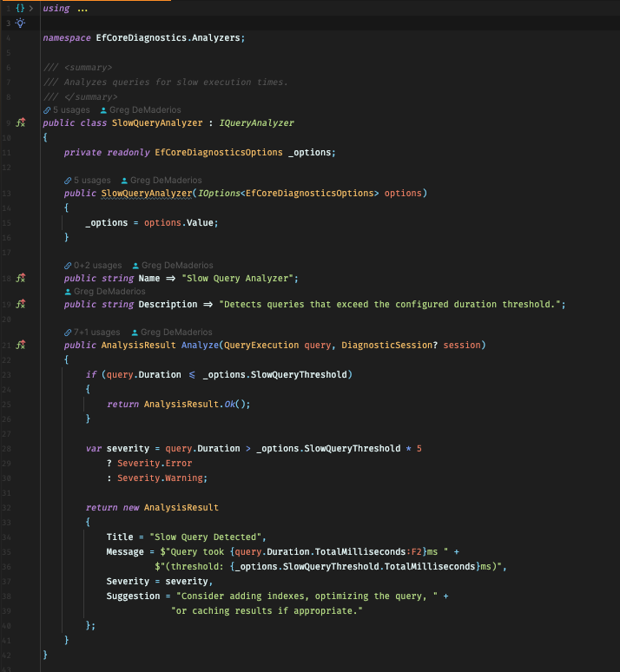The image size is (620, 672).
Task: Click the _options field declaration on line 11
Action: tap(310, 153)
